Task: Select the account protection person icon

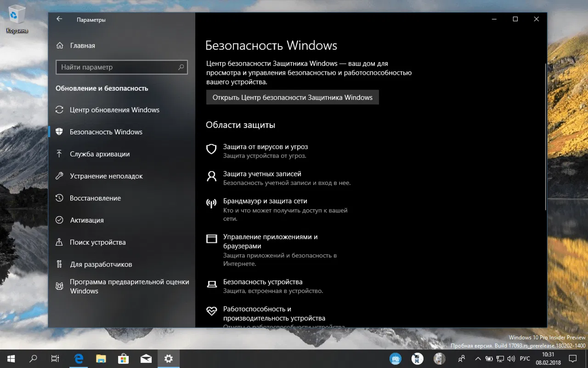Action: [211, 176]
